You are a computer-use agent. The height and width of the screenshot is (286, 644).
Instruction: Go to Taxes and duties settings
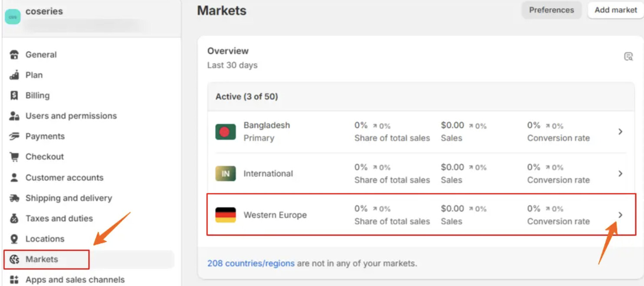pos(59,219)
